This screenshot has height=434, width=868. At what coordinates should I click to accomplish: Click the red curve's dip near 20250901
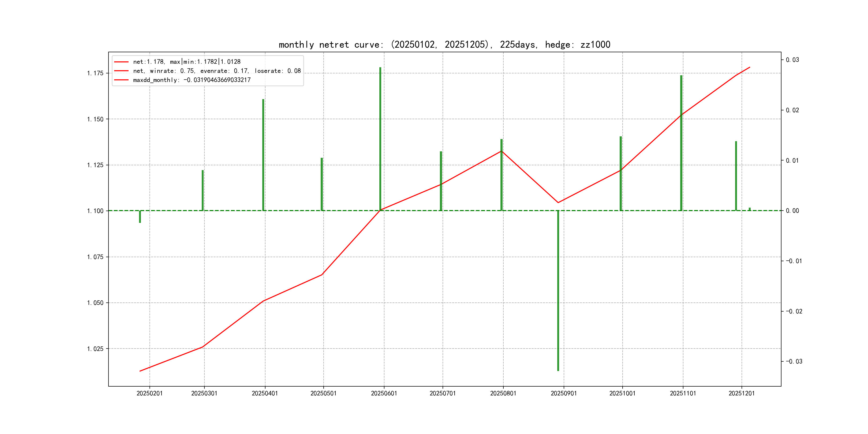coord(558,203)
